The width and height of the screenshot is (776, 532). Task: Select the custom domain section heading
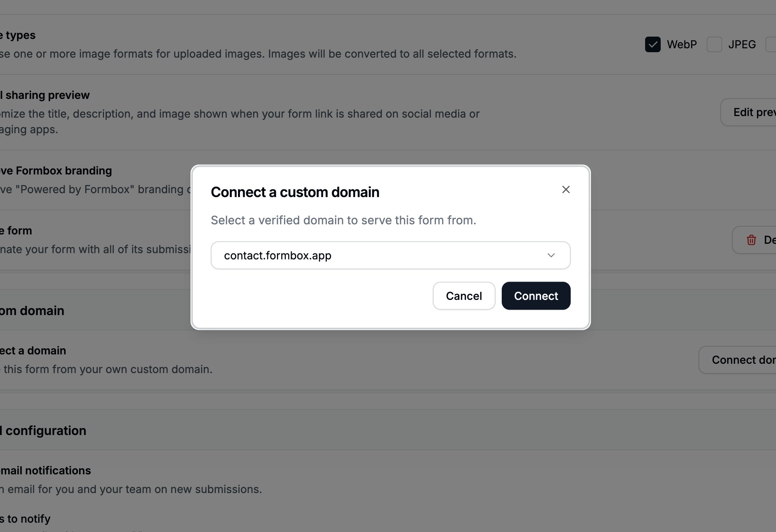32,311
